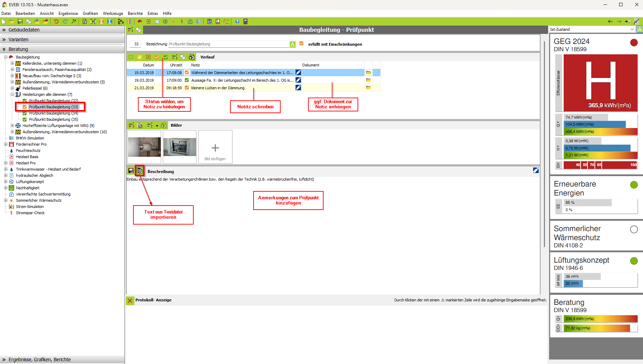Open the Werkzeuge menu
This screenshot has height=364, width=643.
point(113,13)
